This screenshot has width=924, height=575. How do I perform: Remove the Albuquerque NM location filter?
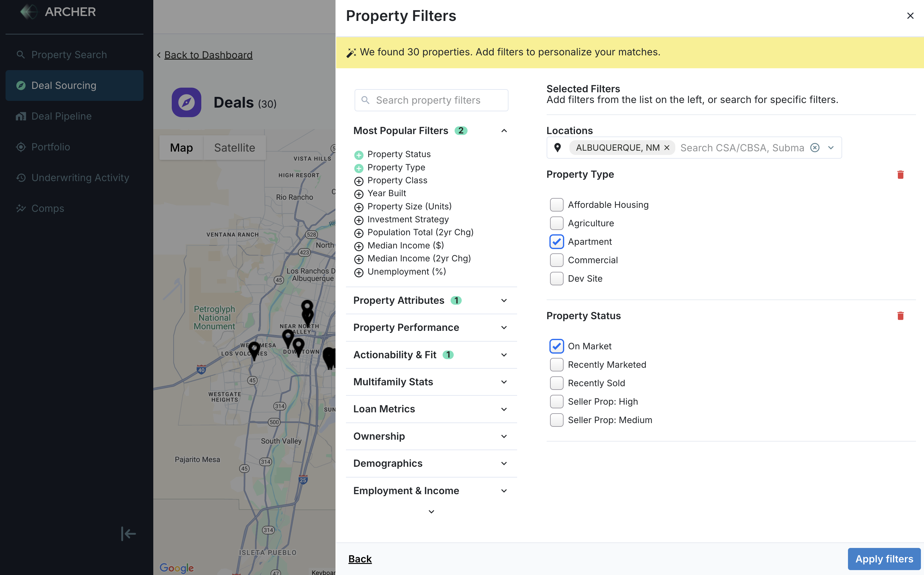pyautogui.click(x=666, y=147)
